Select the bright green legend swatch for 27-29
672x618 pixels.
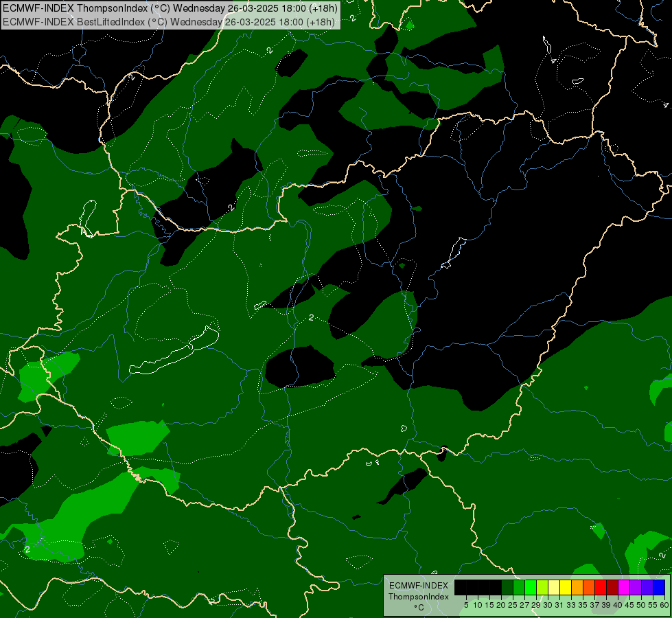click(531, 587)
